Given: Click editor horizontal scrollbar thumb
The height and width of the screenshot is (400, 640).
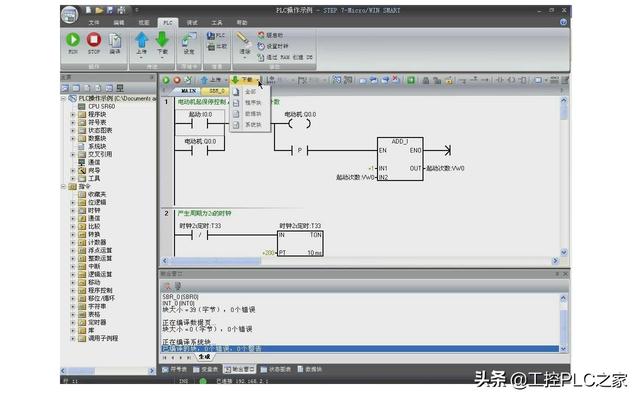Looking at the screenshot, I should point(215,261).
